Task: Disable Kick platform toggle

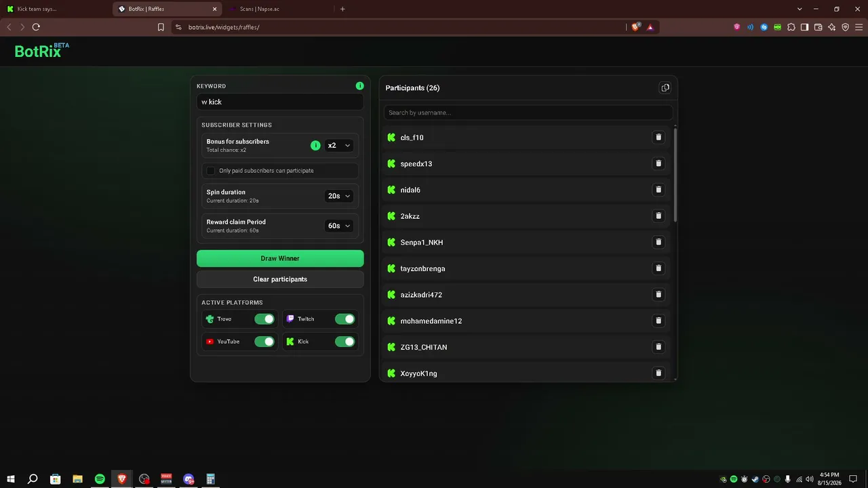Action: click(x=345, y=342)
